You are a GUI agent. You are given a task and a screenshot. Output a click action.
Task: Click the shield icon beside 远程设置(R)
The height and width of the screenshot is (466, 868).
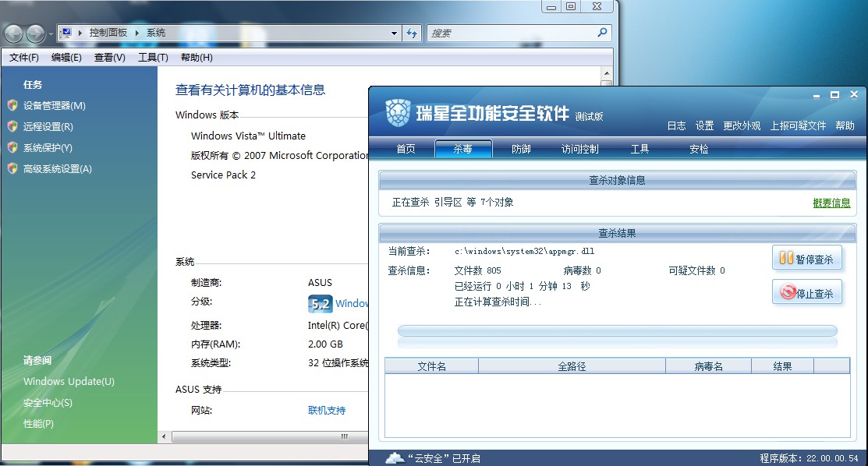tap(12, 126)
